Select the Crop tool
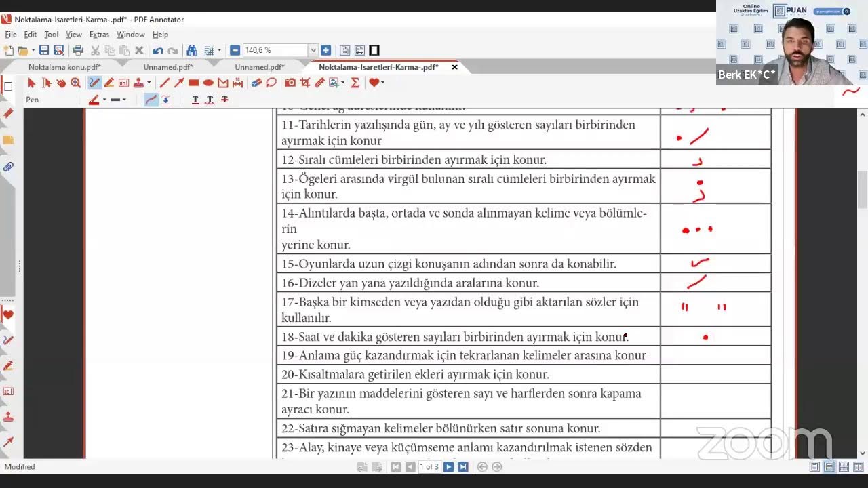This screenshot has width=868, height=488. point(305,83)
